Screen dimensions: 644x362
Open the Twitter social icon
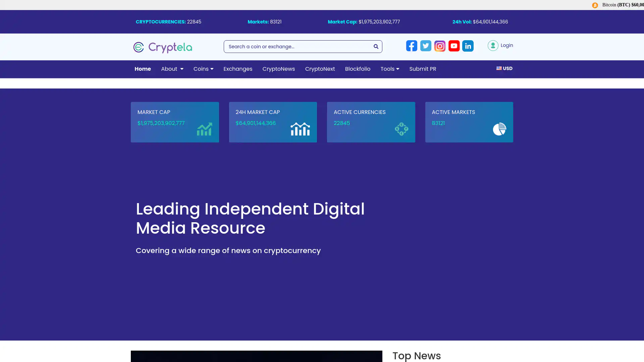(x=426, y=46)
